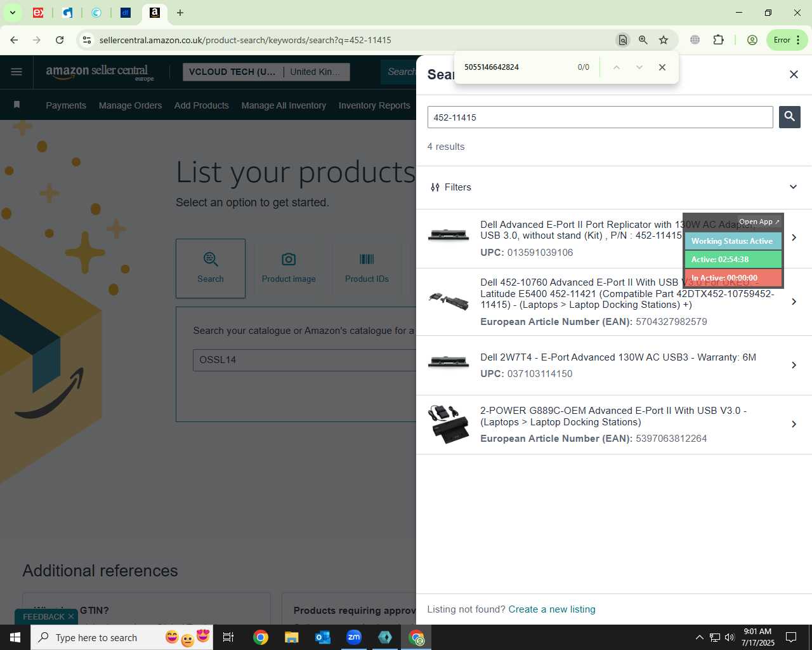Image resolution: width=812 pixels, height=650 pixels.
Task: Open the Add Products menu
Action: click(202, 105)
